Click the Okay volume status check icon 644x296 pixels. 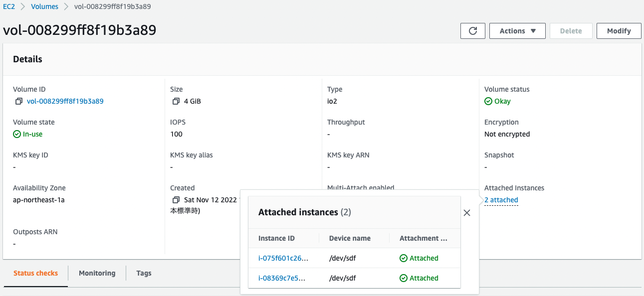[488, 101]
